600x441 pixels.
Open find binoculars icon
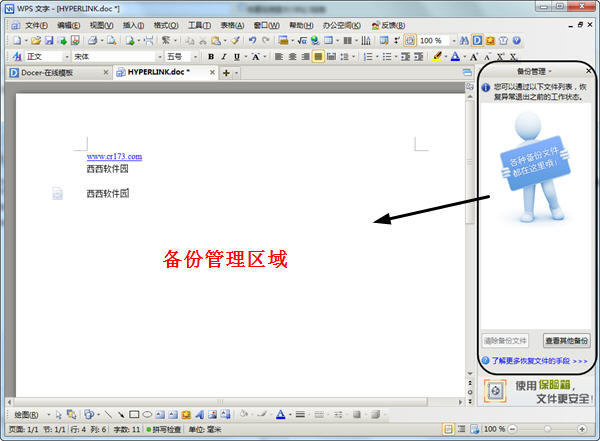465,41
